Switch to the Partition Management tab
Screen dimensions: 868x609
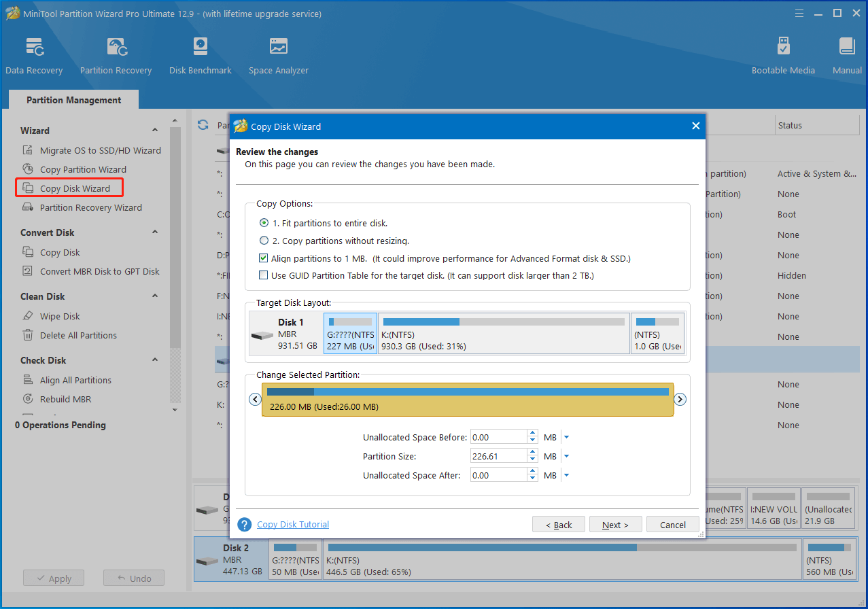pos(73,99)
